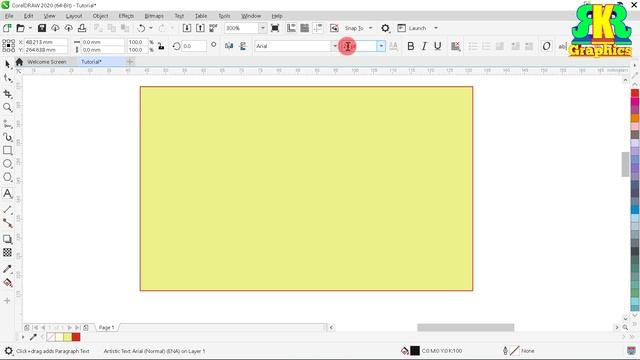The image size is (640, 360).
Task: Select the Transparency tool
Action: click(x=7, y=252)
